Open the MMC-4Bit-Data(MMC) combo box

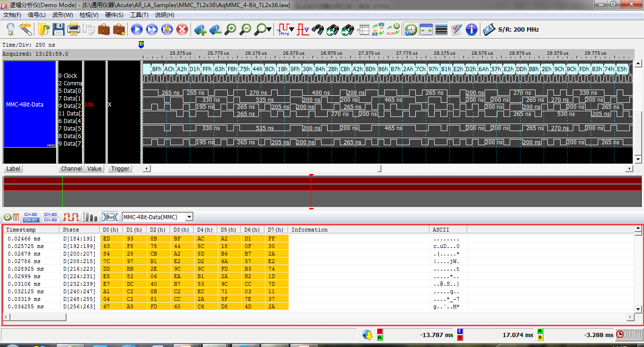click(157, 217)
